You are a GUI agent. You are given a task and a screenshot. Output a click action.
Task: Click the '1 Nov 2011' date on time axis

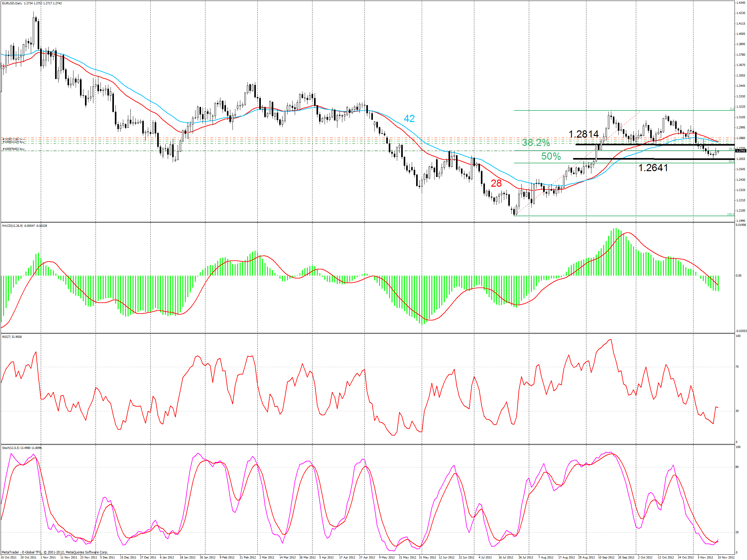pyautogui.click(x=48, y=557)
